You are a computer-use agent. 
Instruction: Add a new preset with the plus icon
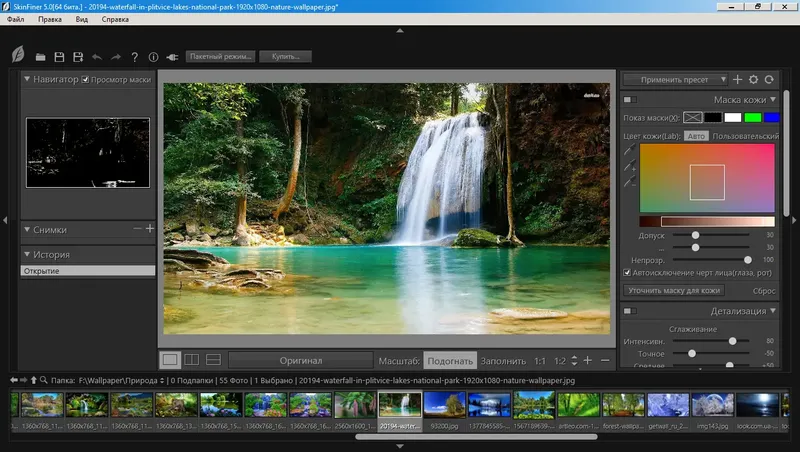point(737,79)
